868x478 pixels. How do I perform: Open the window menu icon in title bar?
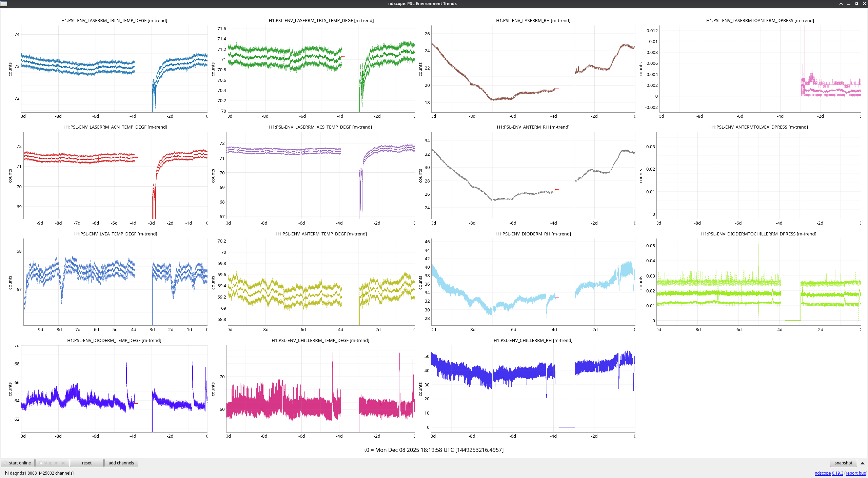point(4,3)
